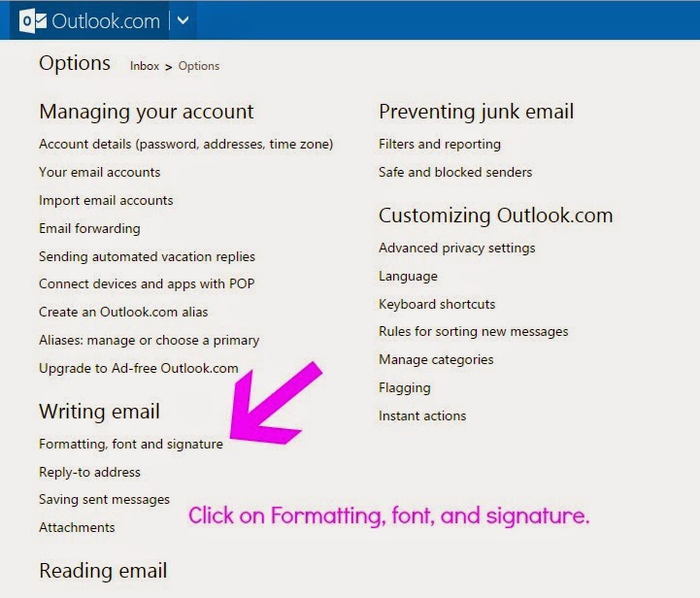
Task: Click the Preventing junk email heading
Action: (477, 112)
